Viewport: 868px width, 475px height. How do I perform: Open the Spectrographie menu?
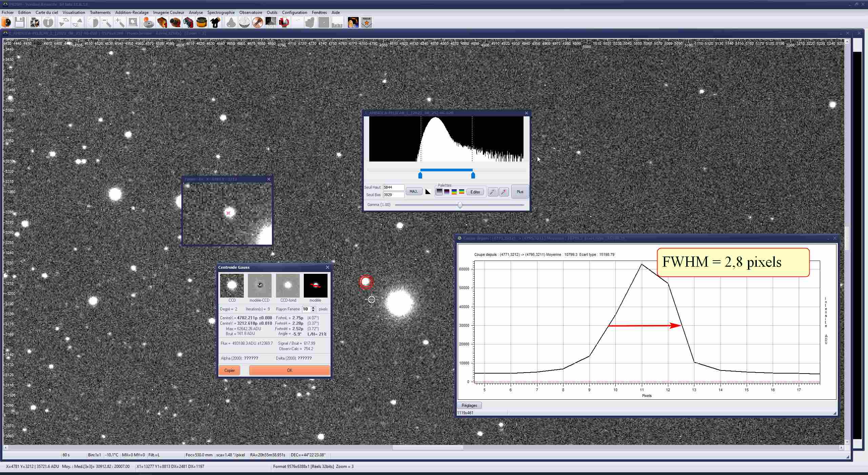click(x=221, y=13)
